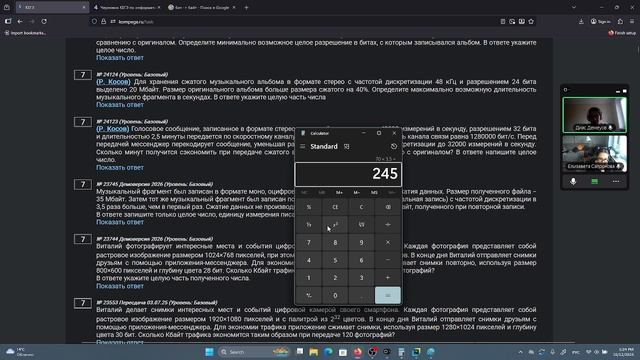The height and width of the screenshot is (360, 640).
Task: Clear entry with the CE key
Action: [x=335, y=207]
